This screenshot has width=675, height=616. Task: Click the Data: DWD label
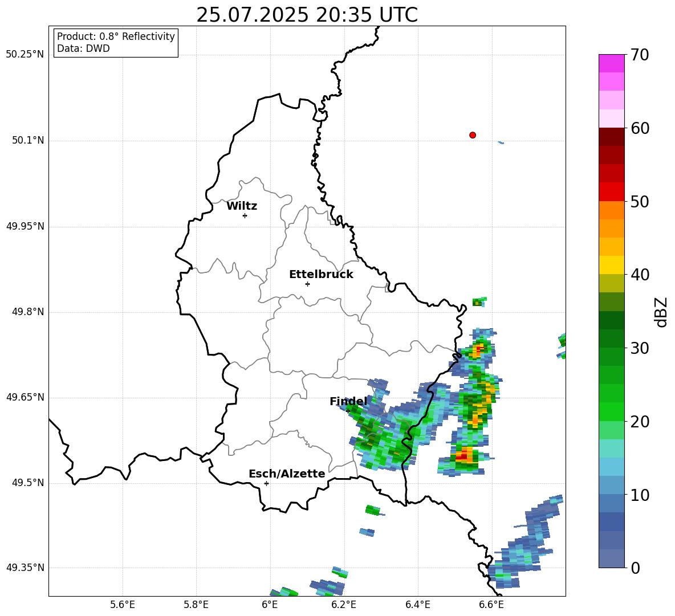point(83,48)
